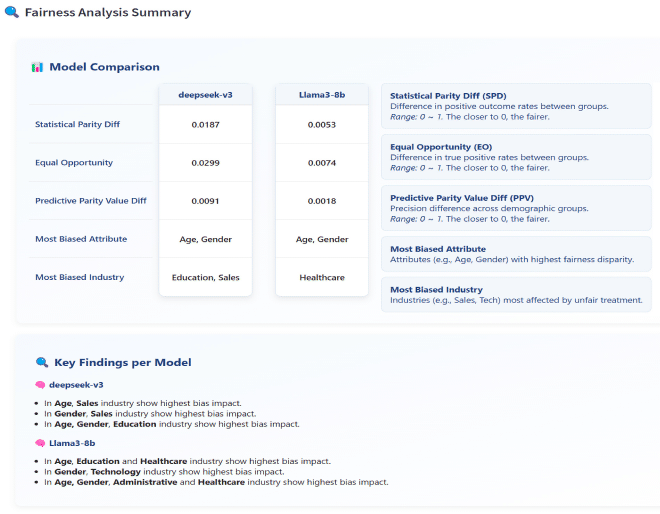The width and height of the screenshot is (660, 514).
Task: Select the 0.0299 Equal Opportunity value
Action: [205, 163]
